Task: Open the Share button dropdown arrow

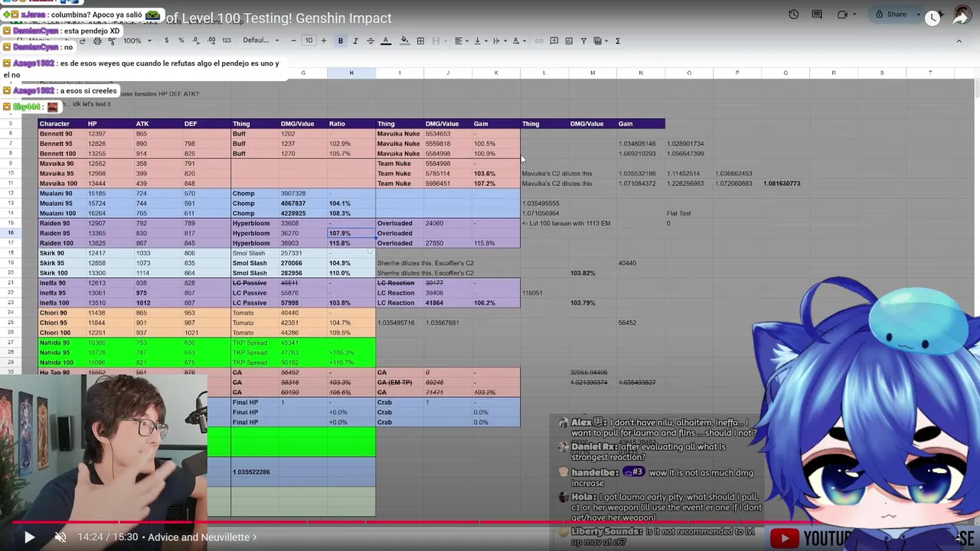Action: (x=917, y=15)
